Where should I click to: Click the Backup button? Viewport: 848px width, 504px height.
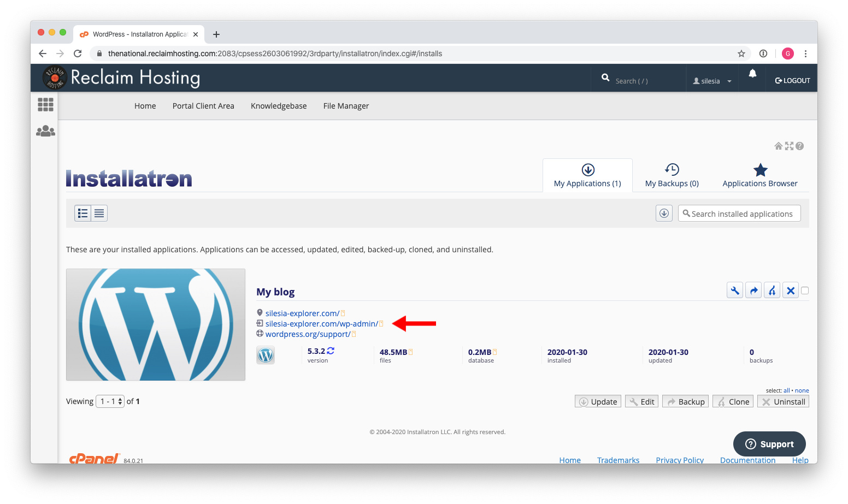pos(686,401)
